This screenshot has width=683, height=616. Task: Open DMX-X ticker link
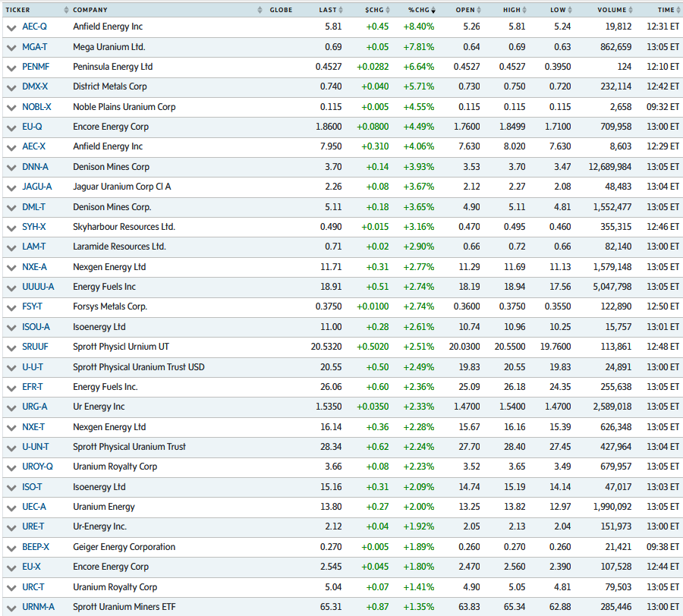click(x=35, y=86)
